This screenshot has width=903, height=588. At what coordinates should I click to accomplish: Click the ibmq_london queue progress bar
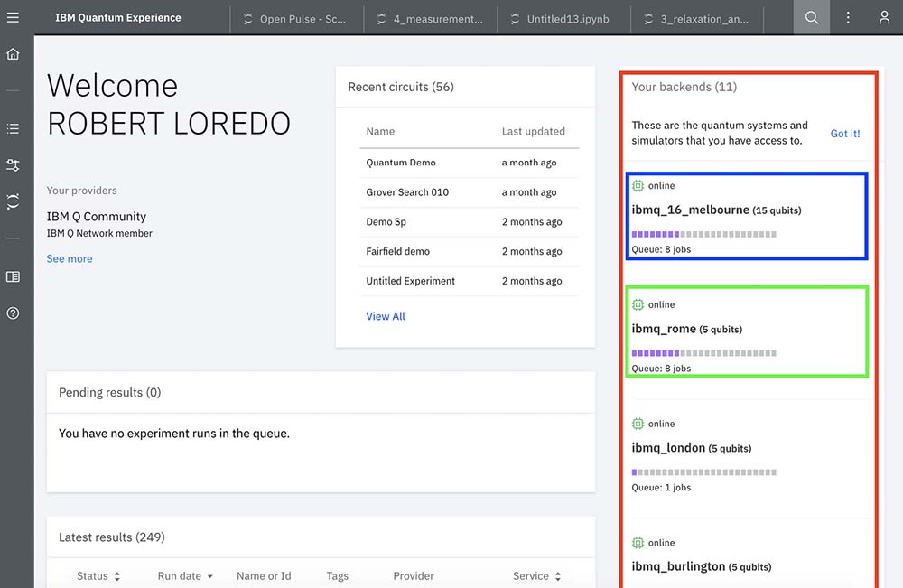tap(703, 472)
